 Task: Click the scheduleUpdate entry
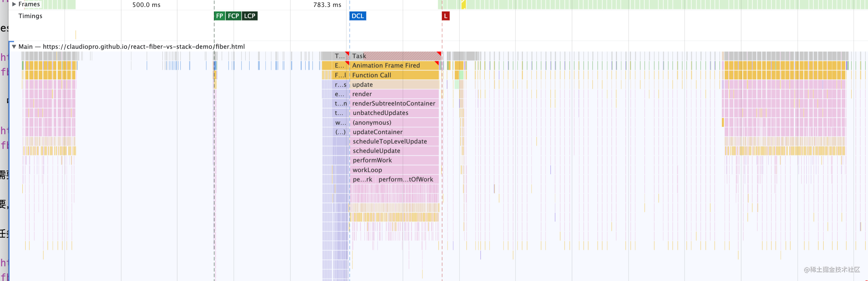(394, 151)
